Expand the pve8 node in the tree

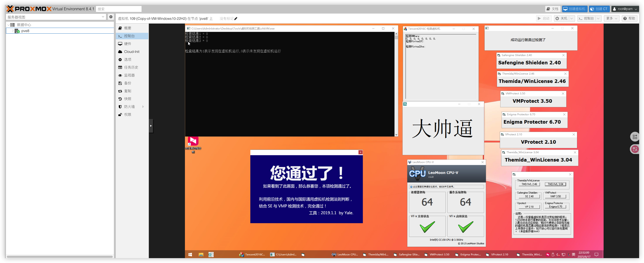coord(12,31)
